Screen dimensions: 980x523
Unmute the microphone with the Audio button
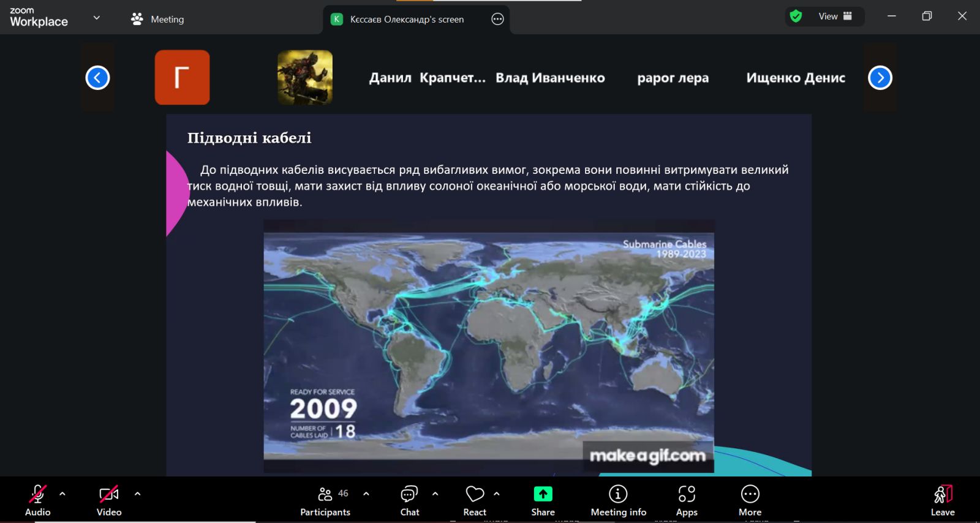[37, 500]
